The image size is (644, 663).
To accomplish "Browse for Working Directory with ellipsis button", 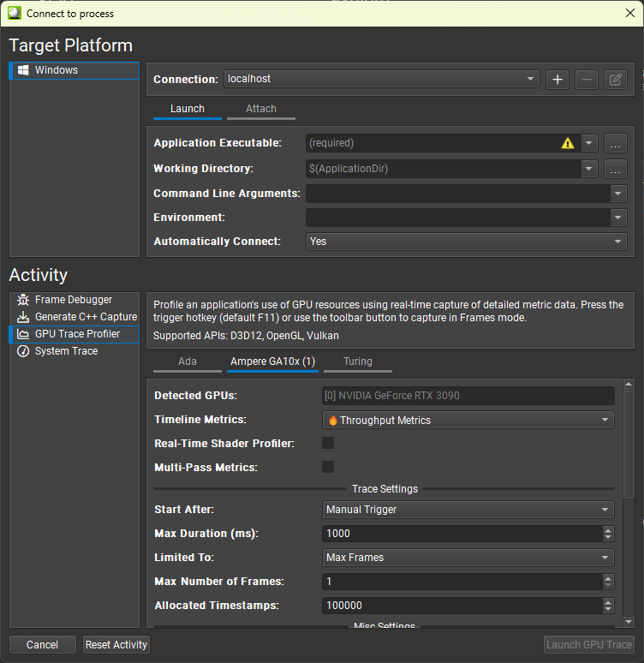I will pos(616,169).
